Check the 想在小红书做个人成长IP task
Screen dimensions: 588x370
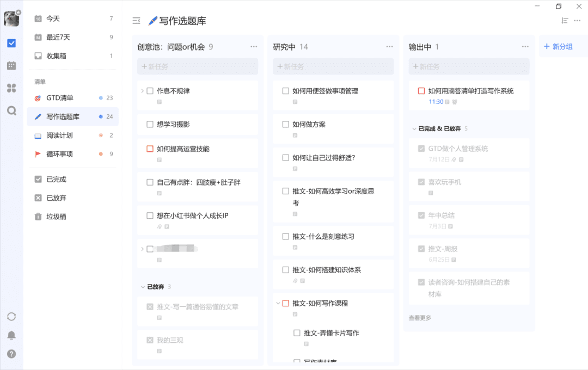point(150,216)
